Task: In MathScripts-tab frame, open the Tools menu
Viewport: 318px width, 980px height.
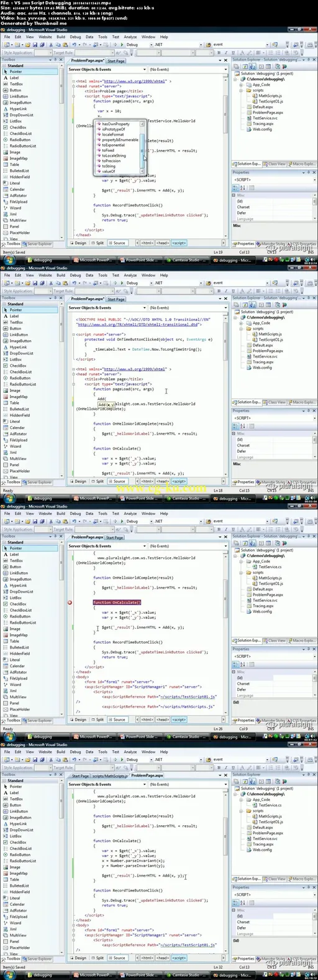Action: 102,752
